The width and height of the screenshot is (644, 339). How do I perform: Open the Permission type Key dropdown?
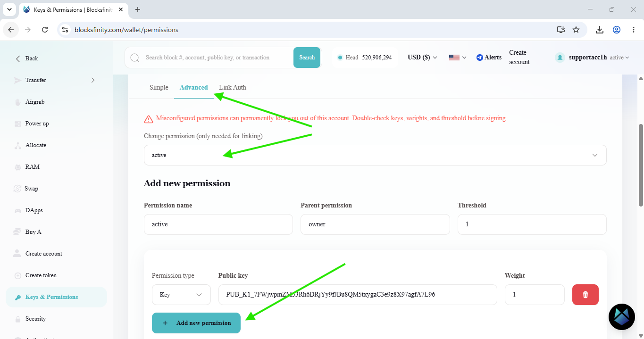click(x=181, y=295)
